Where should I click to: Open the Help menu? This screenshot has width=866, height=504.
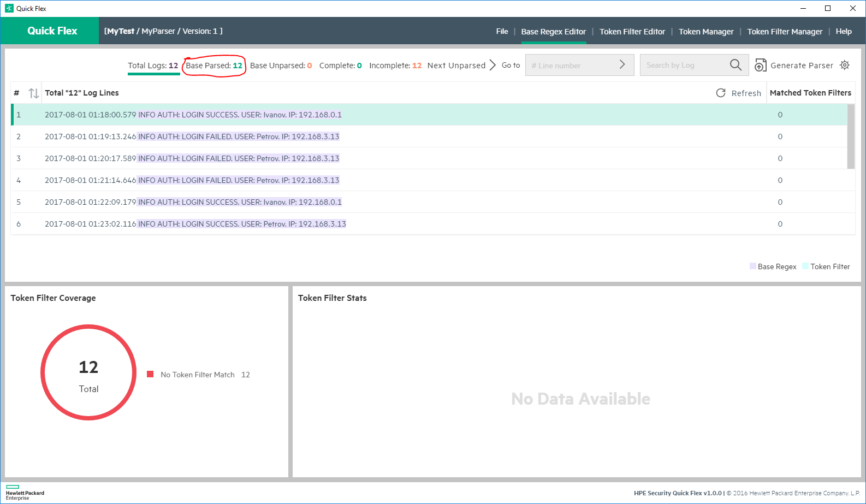tap(843, 32)
